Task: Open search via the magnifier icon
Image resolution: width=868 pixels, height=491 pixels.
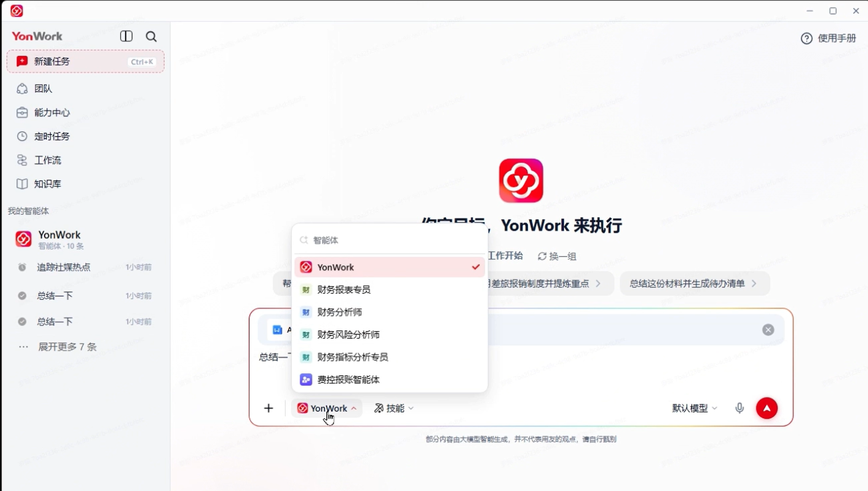Action: [151, 36]
